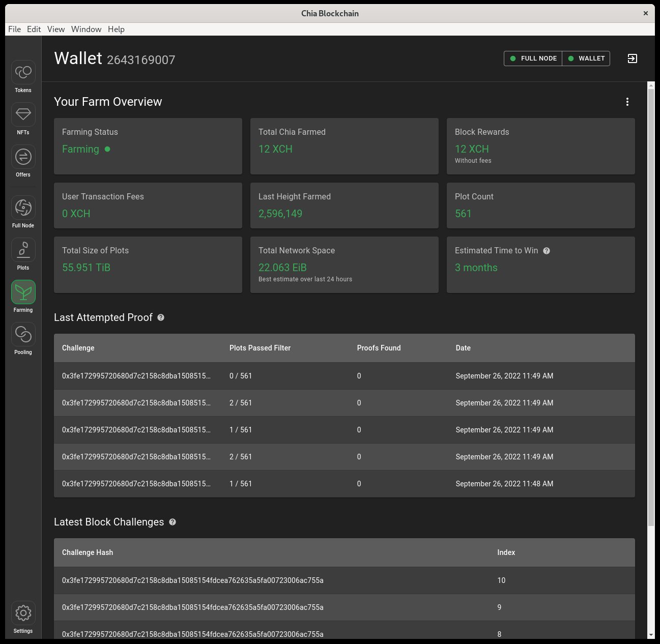Click the WALLET status button

[586, 58]
